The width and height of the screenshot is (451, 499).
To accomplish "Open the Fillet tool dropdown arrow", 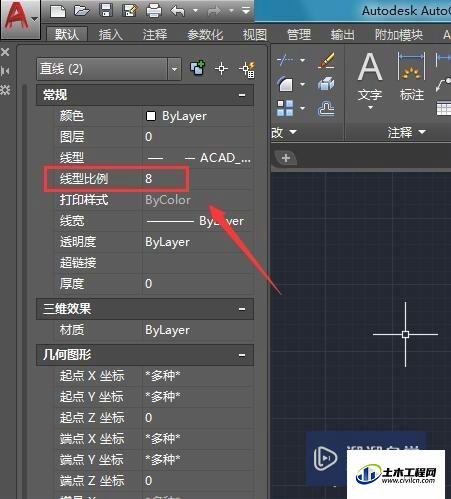I will click(302, 84).
